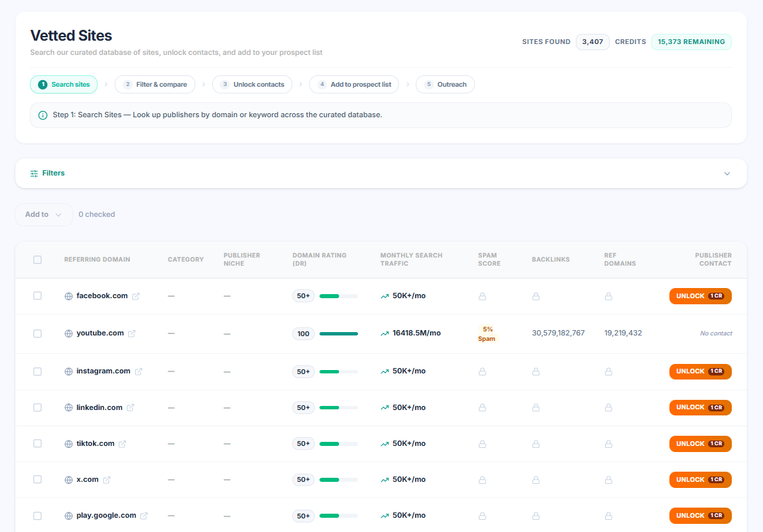Unlock play.google.com publisher contact
763x532 pixels.
pos(700,516)
